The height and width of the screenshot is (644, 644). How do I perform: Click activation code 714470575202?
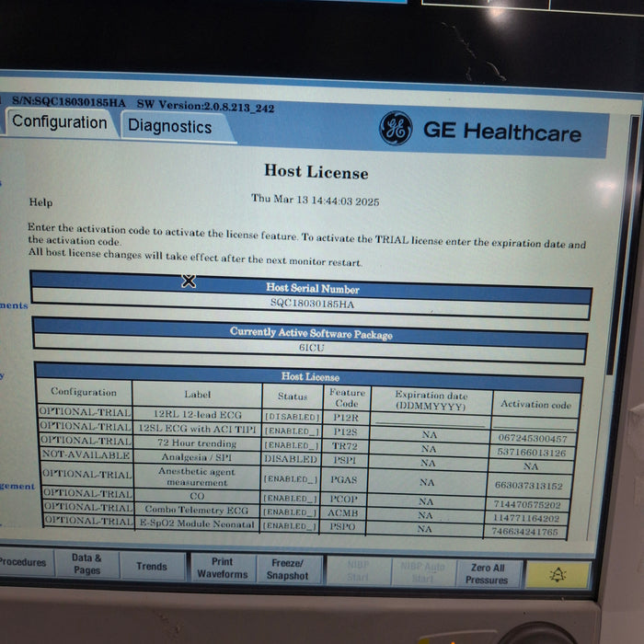point(527,504)
